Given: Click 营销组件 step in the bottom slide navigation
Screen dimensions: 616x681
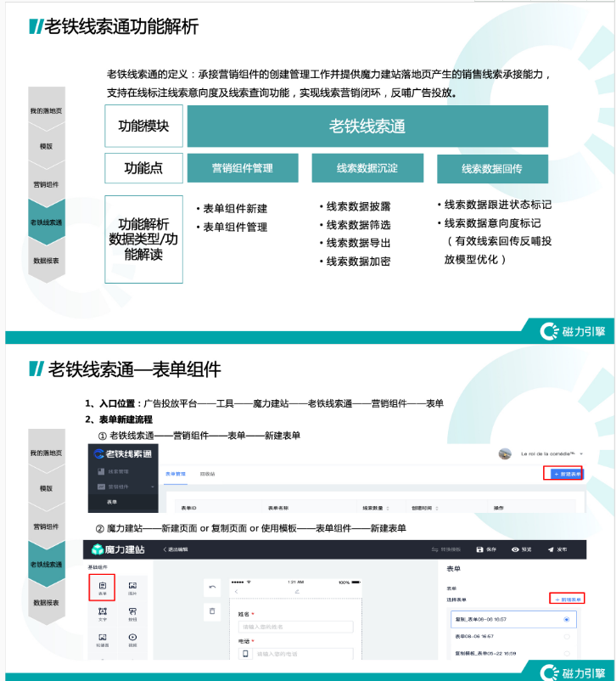Looking at the screenshot, I should pyautogui.click(x=46, y=526).
